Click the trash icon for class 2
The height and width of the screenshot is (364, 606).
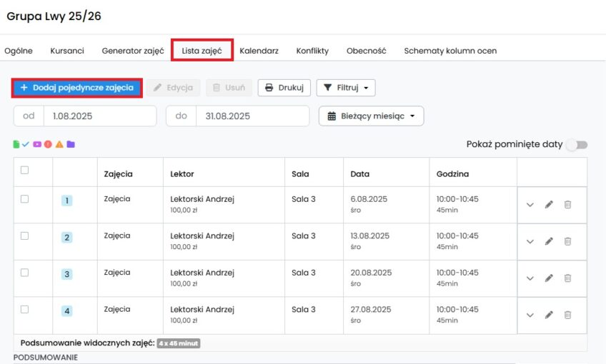567,241
